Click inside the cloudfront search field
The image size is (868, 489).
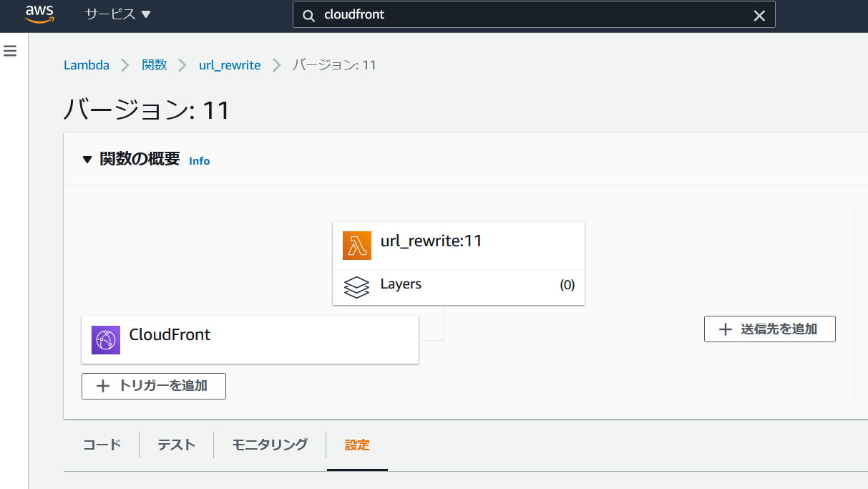(x=501, y=14)
